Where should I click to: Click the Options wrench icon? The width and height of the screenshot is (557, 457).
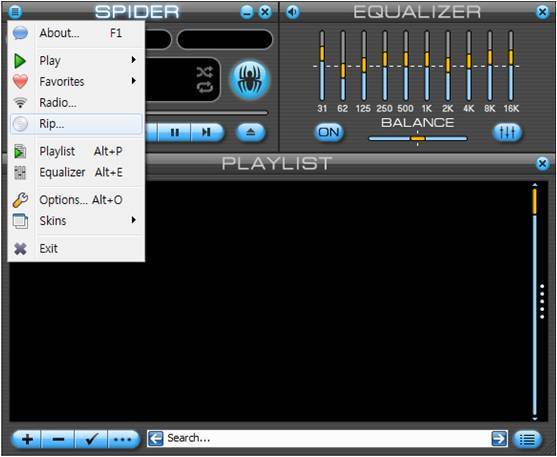20,200
